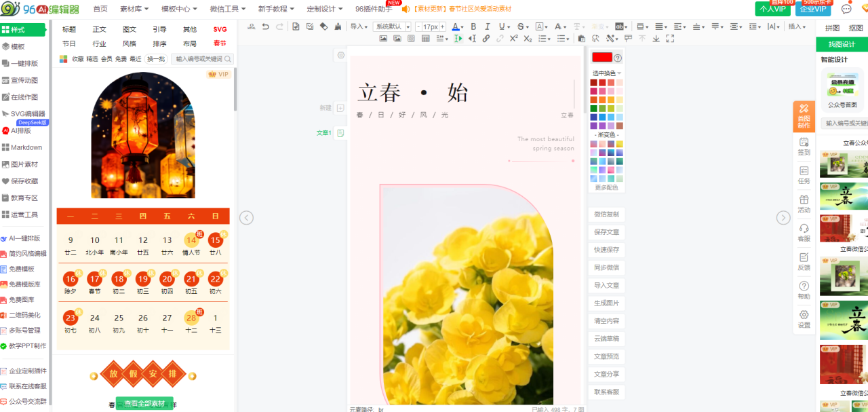Expand the 导入 import dropdown
The image size is (868, 412).
tap(358, 26)
